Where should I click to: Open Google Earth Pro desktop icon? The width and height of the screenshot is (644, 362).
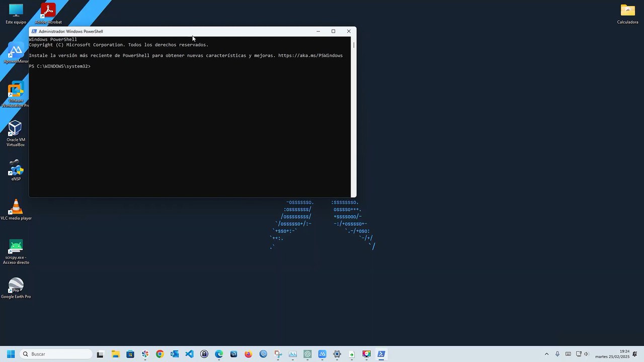[x=16, y=286]
